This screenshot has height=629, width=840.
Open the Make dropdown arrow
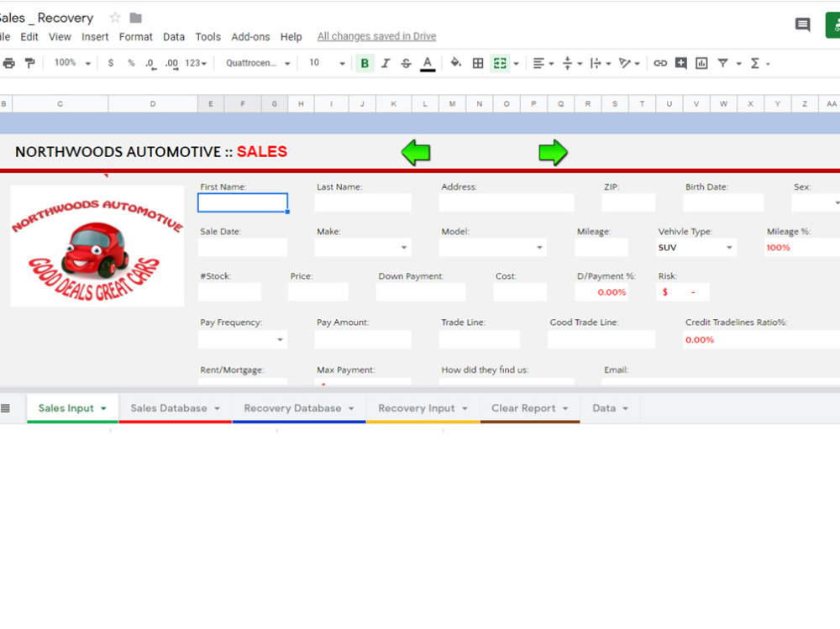pos(404,248)
